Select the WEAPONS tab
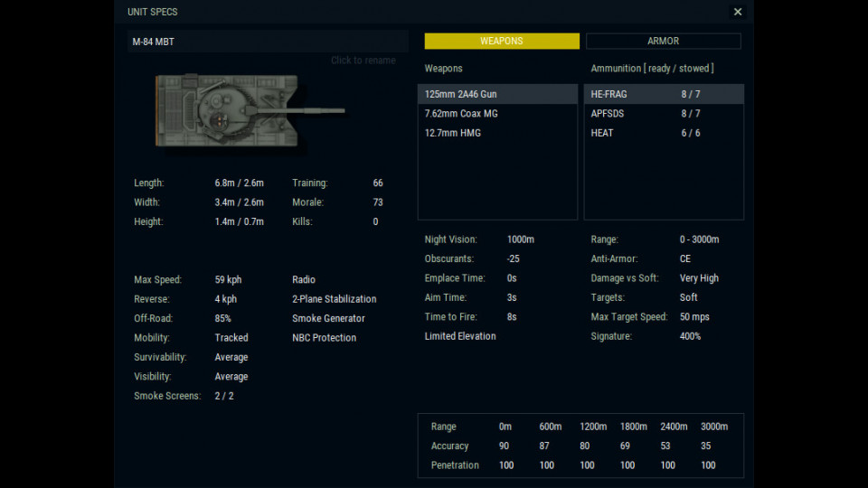Screen dimensions: 868x488 tap(502, 41)
